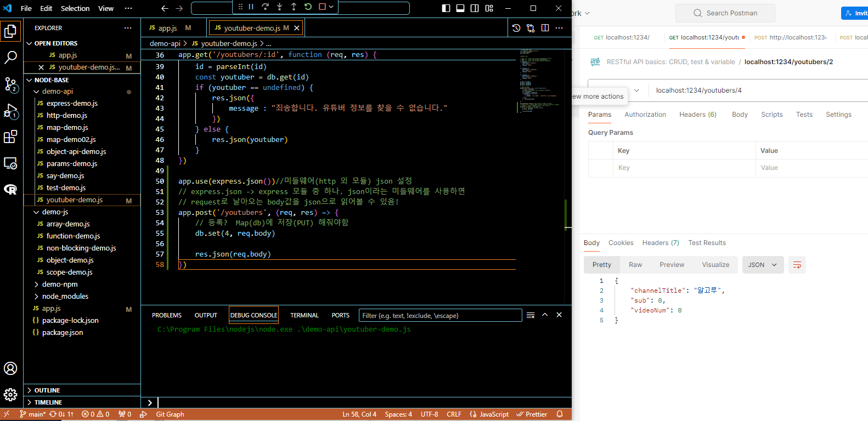Switch to the OUTPUT panel tab
The image size is (868, 421).
(206, 315)
